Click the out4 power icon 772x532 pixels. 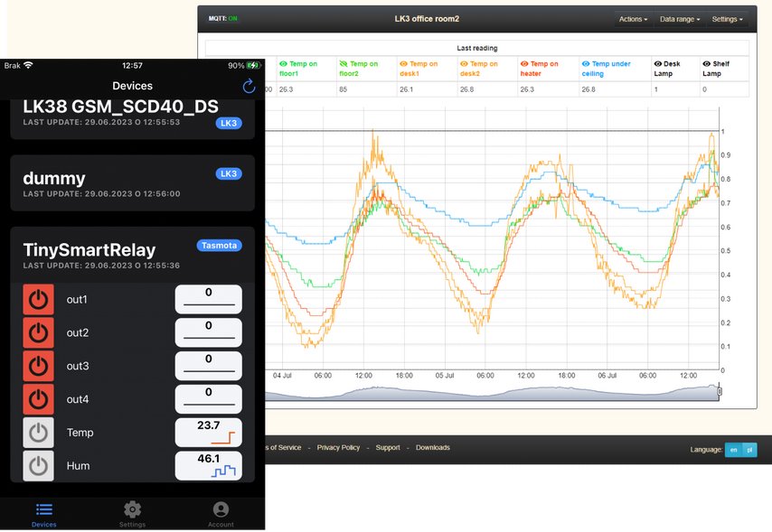click(x=38, y=399)
